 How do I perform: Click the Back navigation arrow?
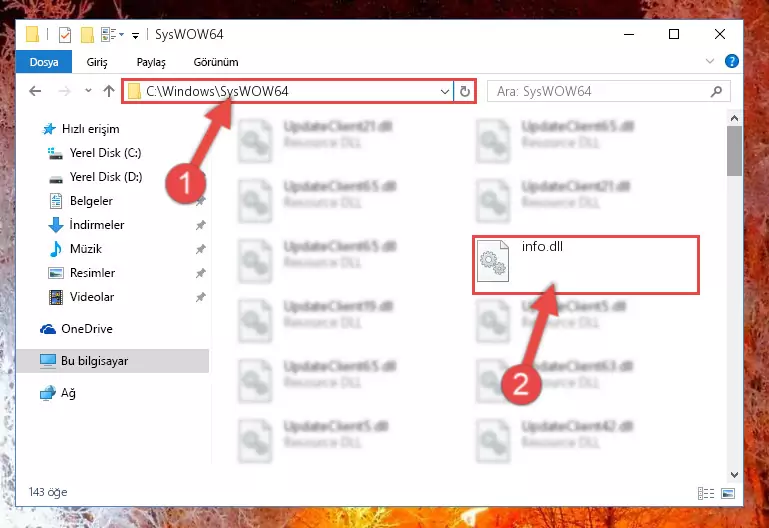[35, 91]
